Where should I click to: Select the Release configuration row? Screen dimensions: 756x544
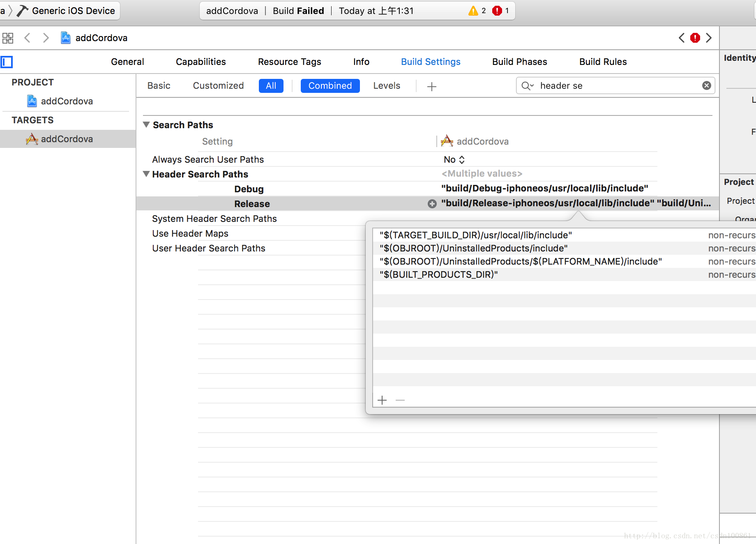(428, 204)
